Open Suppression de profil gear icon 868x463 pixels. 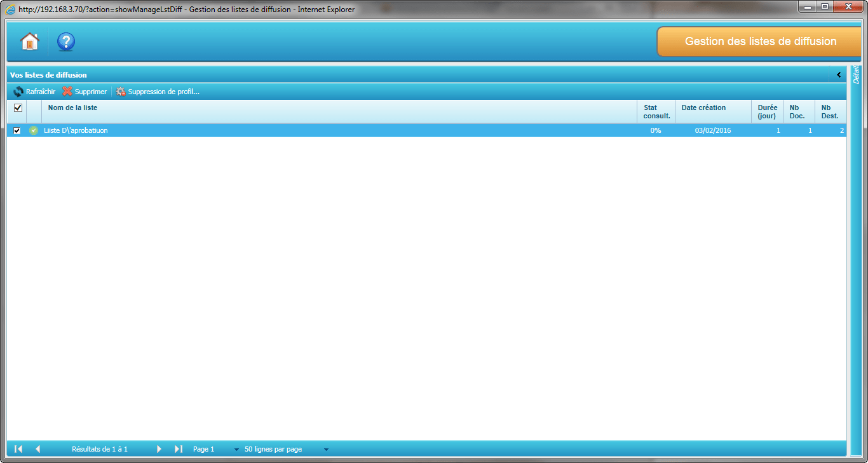point(121,92)
